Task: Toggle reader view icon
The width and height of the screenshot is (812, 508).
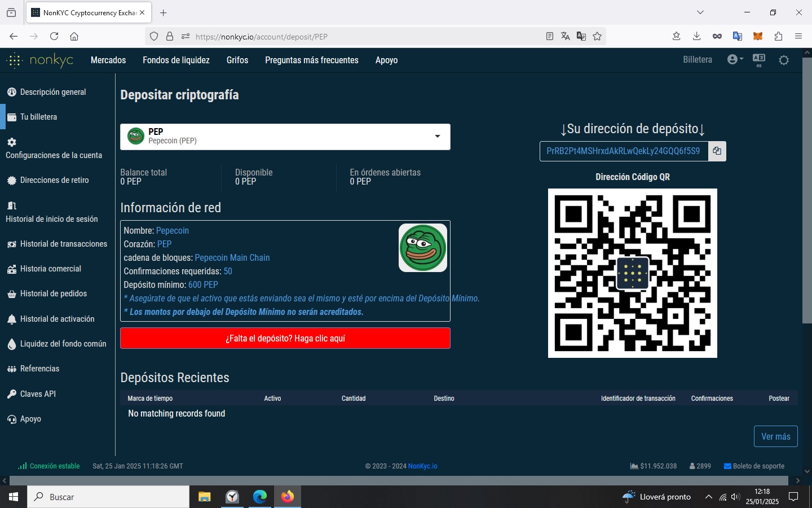Action: point(550,36)
